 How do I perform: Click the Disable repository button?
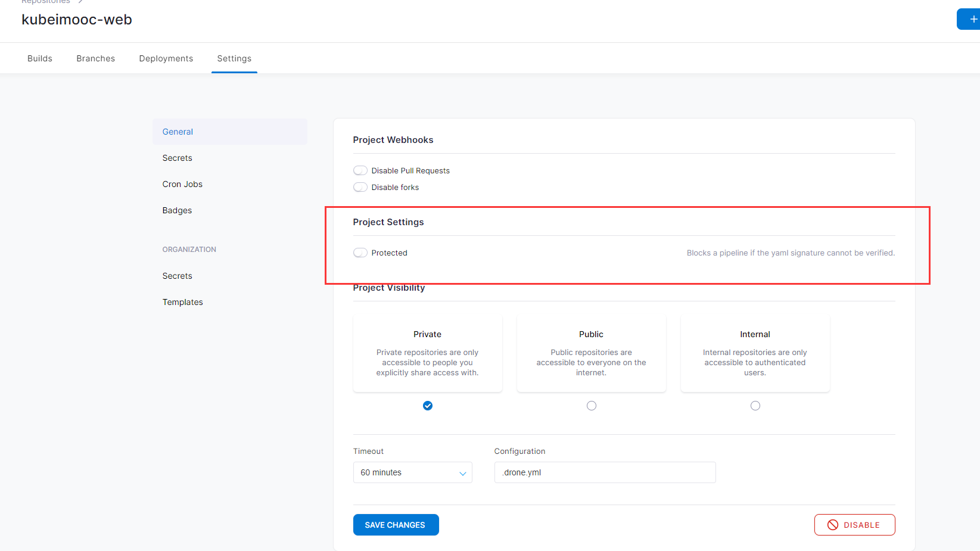click(x=854, y=525)
